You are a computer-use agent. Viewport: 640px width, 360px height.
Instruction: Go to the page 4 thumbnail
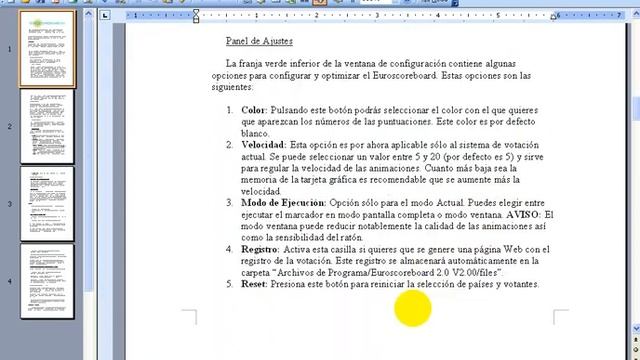(47, 281)
